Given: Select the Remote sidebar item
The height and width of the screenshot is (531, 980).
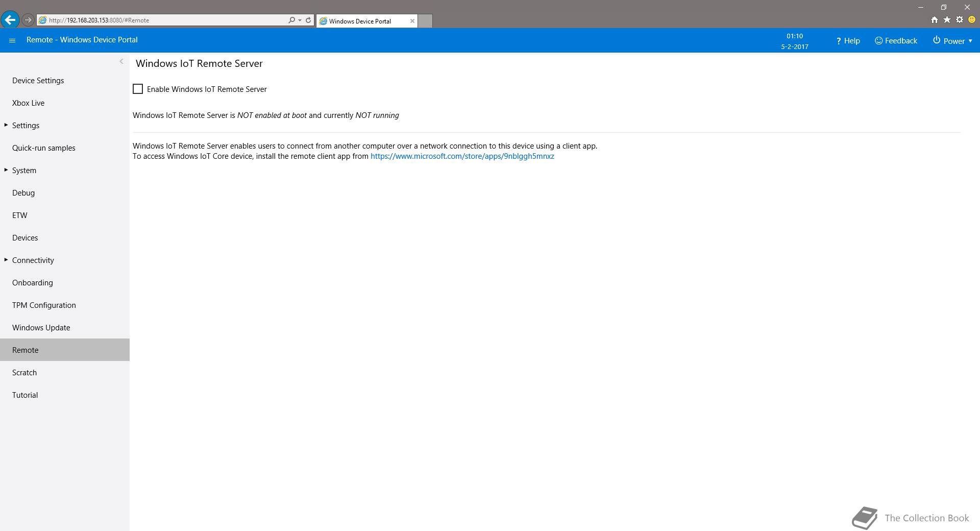Looking at the screenshot, I should 65,350.
